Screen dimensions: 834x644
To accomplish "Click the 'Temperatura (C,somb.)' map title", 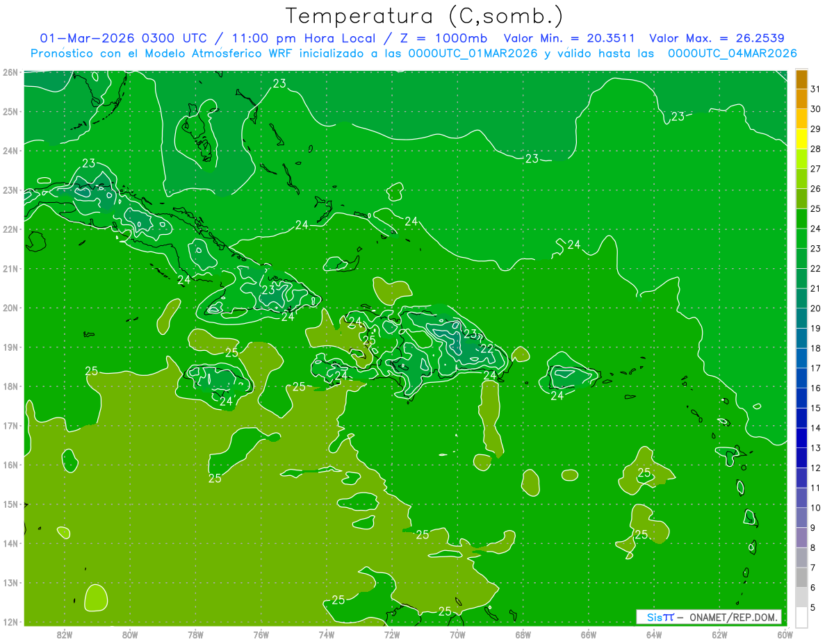I will pos(425,17).
